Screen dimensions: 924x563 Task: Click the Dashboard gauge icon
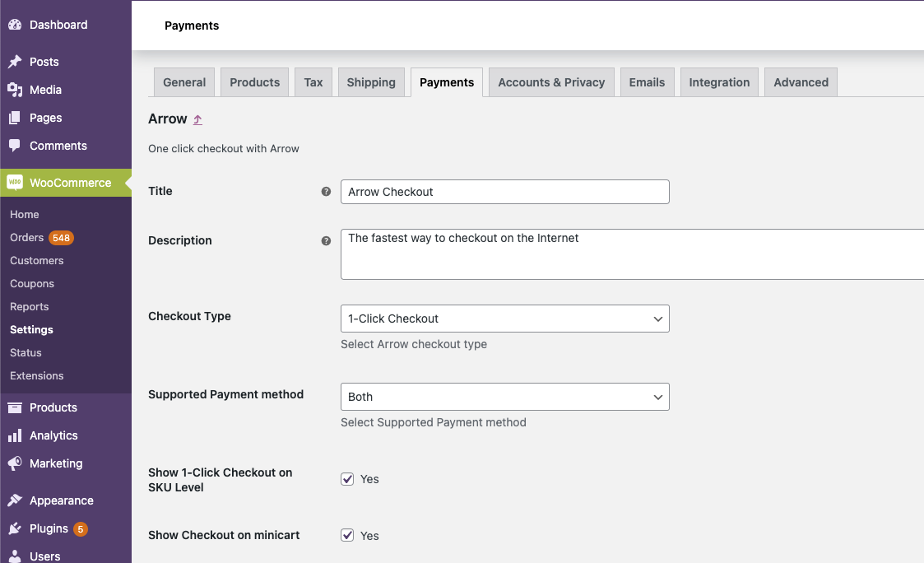[15, 25]
